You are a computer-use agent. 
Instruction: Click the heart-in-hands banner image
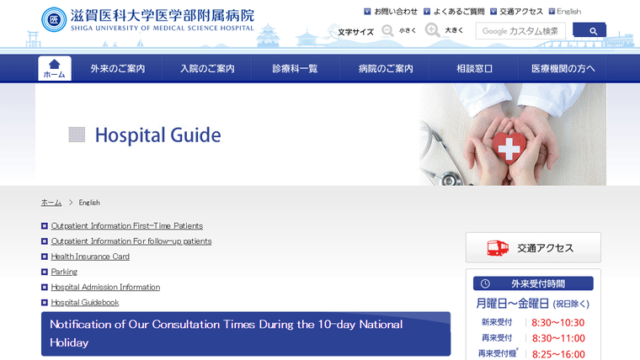[x=513, y=135]
